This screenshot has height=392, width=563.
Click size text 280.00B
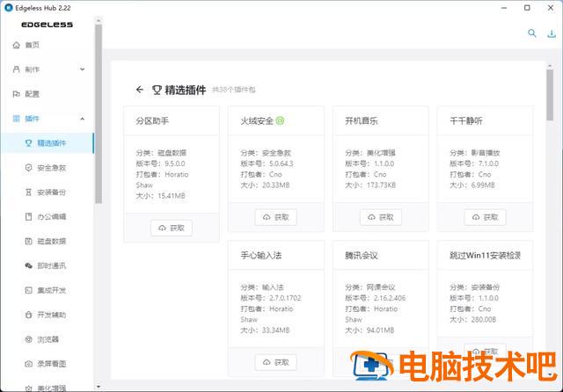(x=484, y=320)
